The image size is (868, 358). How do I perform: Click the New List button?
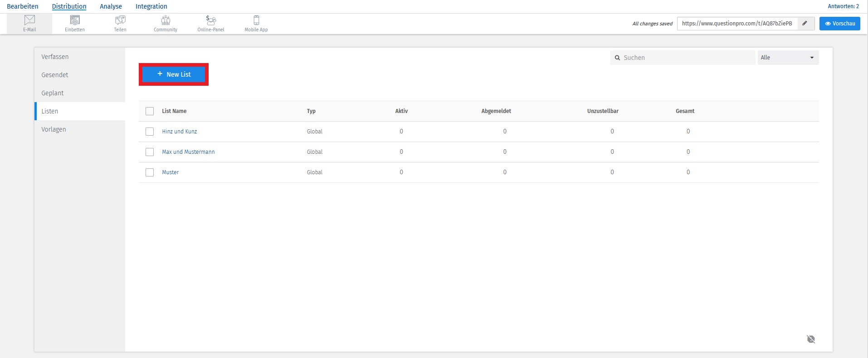click(174, 74)
